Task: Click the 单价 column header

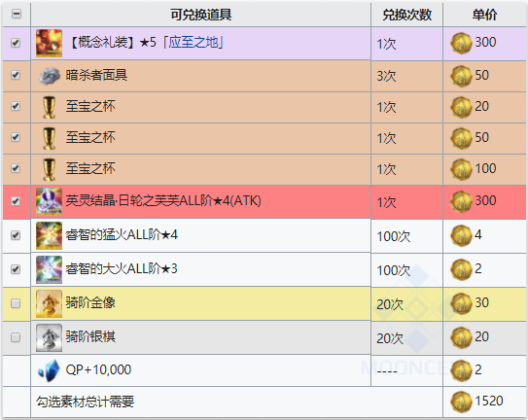Action: 484,15
